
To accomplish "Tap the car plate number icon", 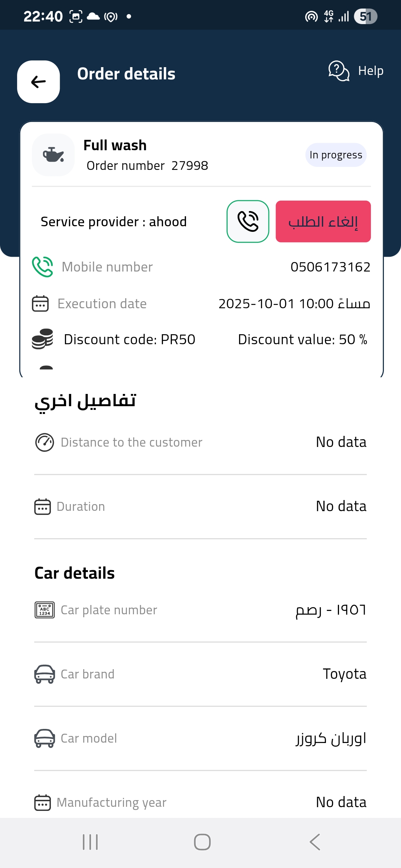I will [x=45, y=610].
